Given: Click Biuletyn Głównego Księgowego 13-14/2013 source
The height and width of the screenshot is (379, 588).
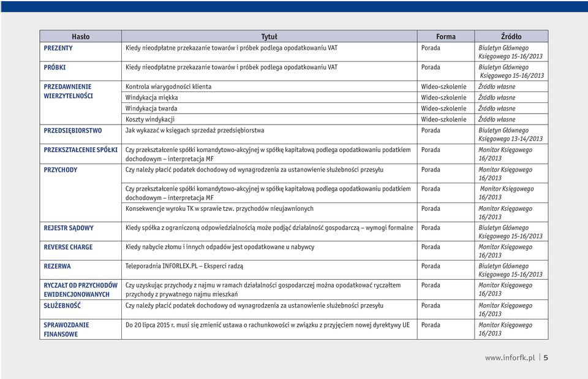Looking at the screenshot, I should tap(510, 134).
